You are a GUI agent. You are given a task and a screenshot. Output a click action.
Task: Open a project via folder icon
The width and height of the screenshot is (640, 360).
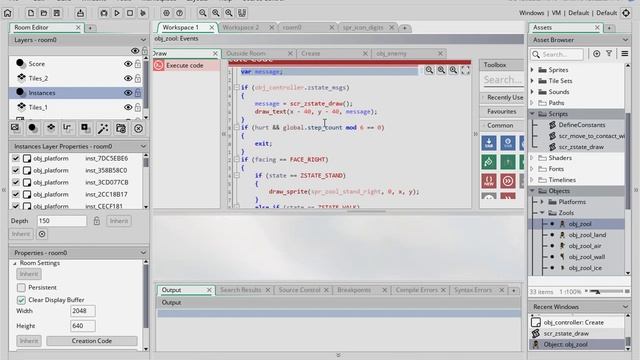coord(44,13)
